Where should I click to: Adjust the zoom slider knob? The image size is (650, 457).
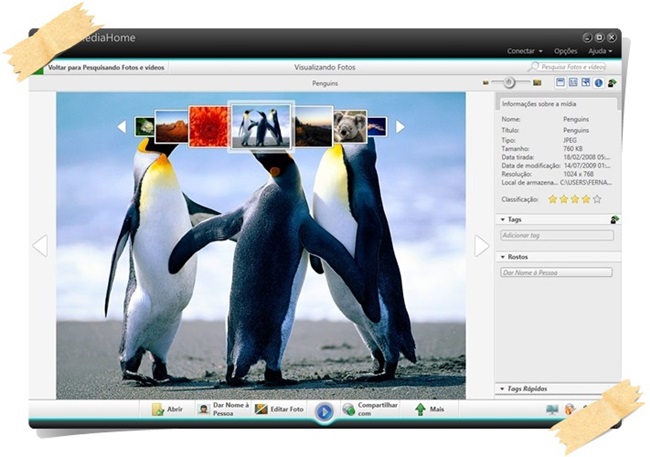[x=509, y=83]
